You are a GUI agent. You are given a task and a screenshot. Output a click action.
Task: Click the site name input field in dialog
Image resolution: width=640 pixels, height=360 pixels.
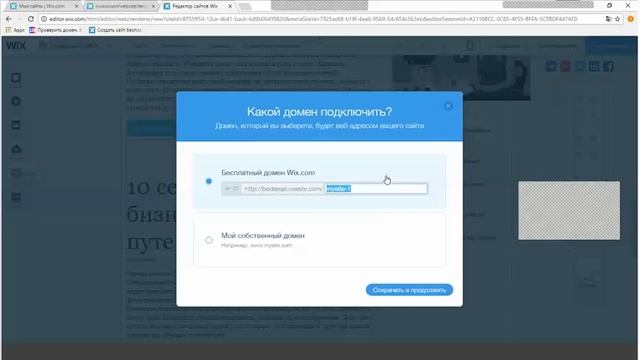click(376, 189)
